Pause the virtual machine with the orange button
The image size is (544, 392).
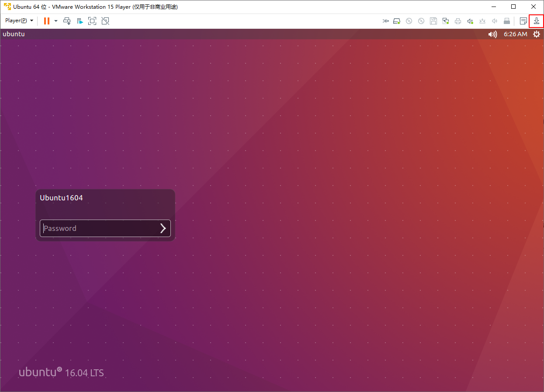click(x=47, y=21)
